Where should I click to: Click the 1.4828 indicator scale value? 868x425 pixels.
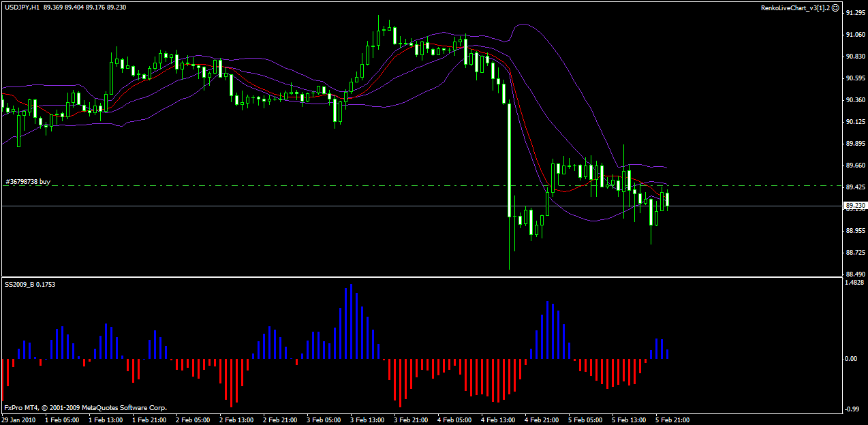855,283
